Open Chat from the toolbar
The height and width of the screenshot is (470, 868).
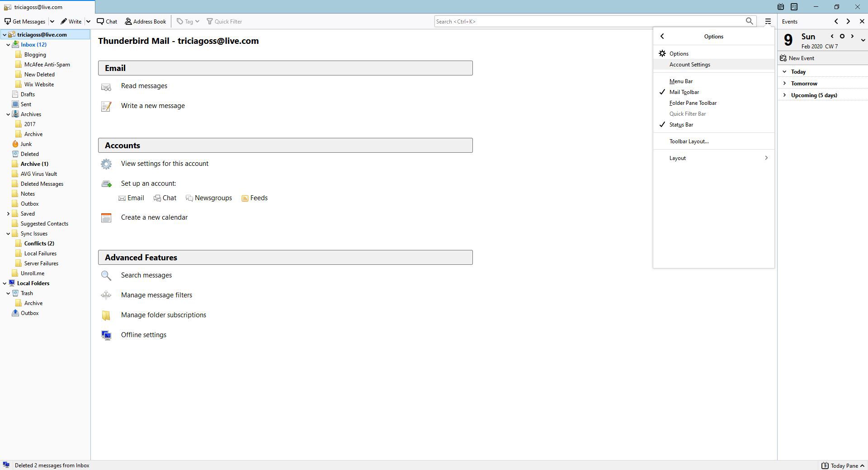click(107, 21)
